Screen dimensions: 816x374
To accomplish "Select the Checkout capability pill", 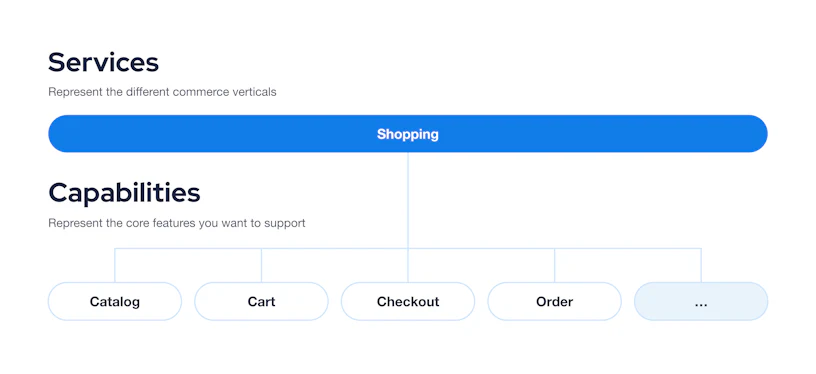I will coord(408,301).
